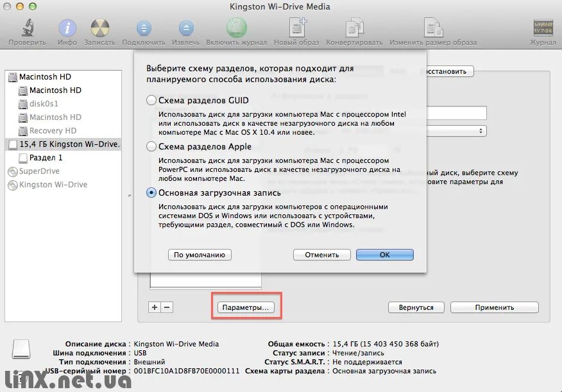
Task: Click the Включить журнал icon
Action: [237, 28]
